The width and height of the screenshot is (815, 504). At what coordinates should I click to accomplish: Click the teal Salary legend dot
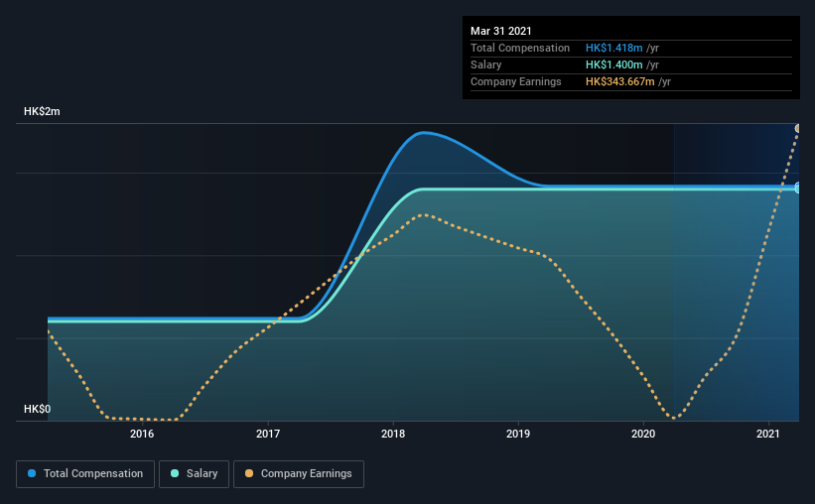click(x=175, y=473)
